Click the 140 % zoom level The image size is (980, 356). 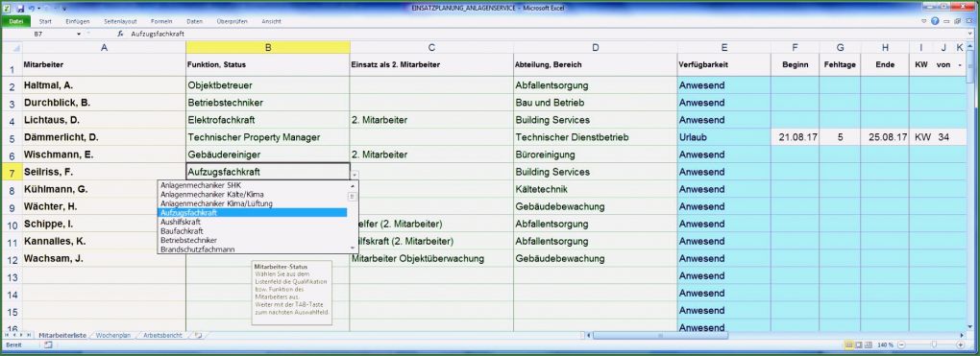(x=886, y=344)
